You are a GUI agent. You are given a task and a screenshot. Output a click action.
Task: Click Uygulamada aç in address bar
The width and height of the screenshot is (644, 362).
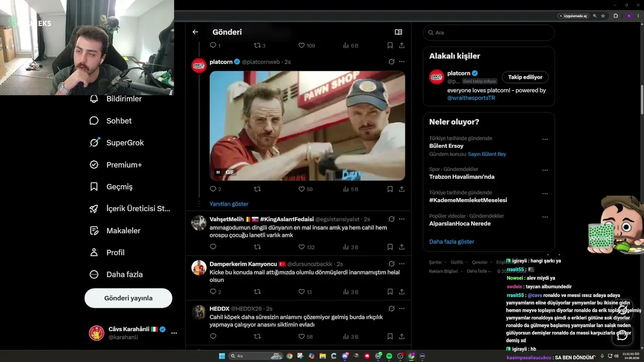tap(573, 16)
